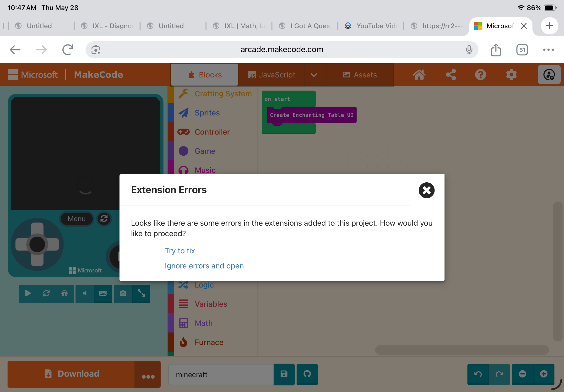The image size is (564, 392).
Task: Close the Extension Errors dialog
Action: coord(427,190)
